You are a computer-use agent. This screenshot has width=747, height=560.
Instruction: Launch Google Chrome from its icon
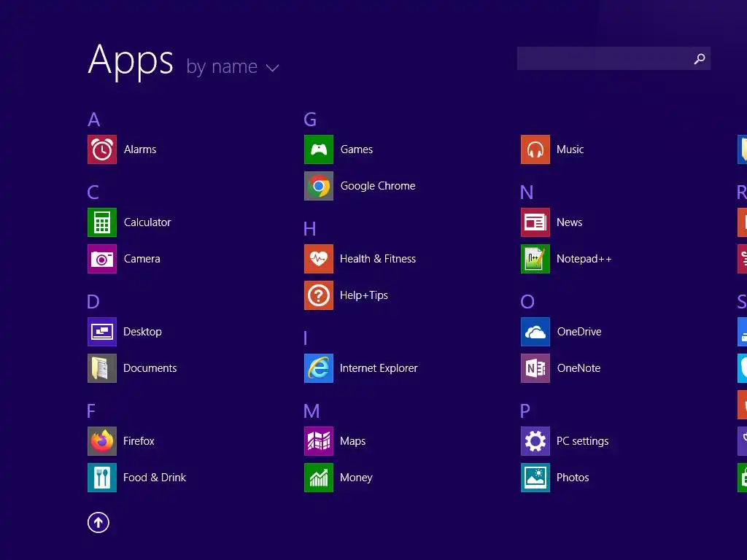pyautogui.click(x=319, y=186)
